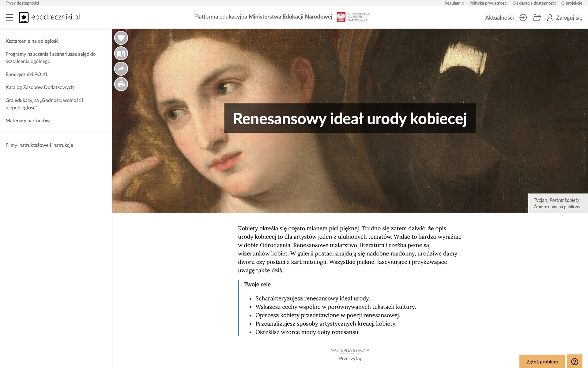This screenshot has height=368, width=588.
Task: Click Zaloguj się to log in
Action: tap(569, 18)
